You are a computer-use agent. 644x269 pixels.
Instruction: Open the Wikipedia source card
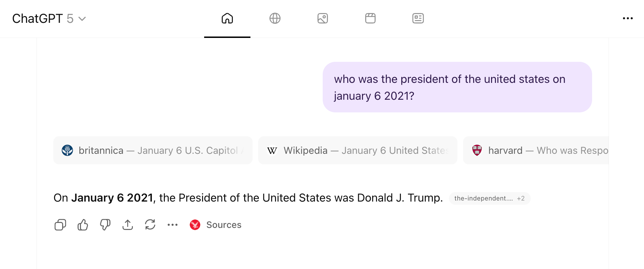(358, 150)
